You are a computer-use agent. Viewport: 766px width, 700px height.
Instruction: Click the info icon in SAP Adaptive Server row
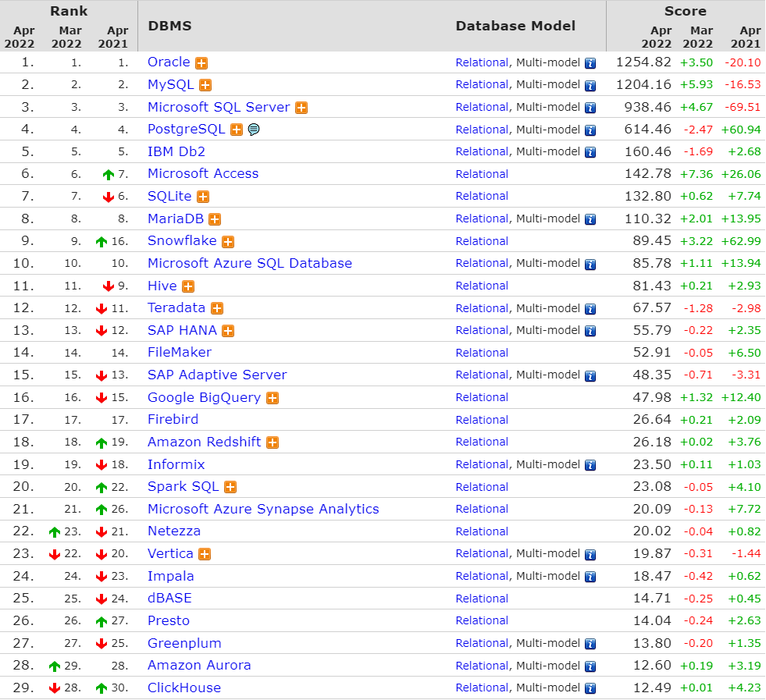click(590, 376)
